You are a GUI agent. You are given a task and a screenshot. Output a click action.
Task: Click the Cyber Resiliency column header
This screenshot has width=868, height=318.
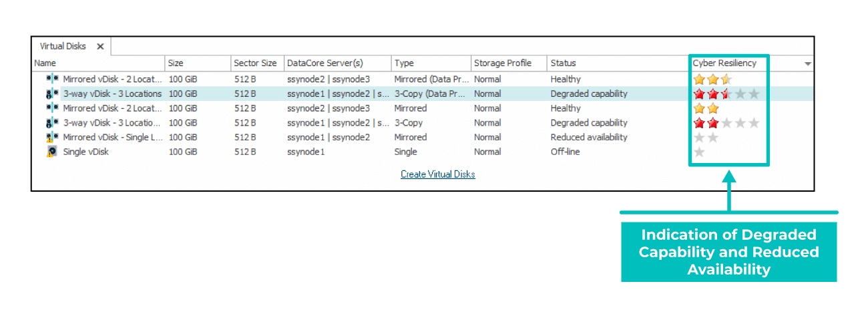coord(724,63)
